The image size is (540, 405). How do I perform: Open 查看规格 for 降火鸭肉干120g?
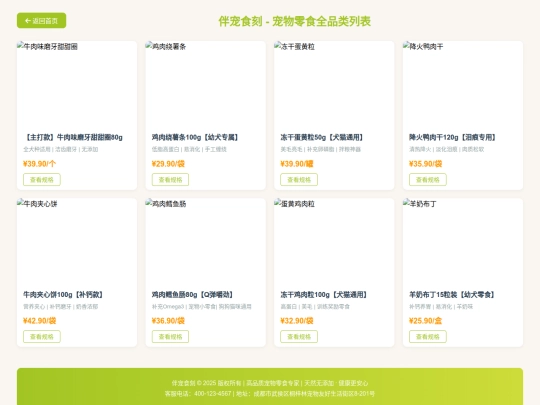(428, 180)
